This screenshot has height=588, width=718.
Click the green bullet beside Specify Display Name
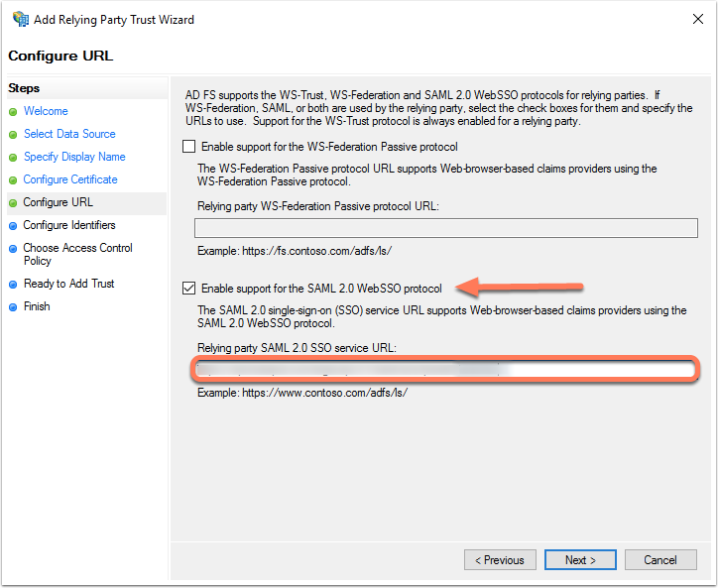[x=13, y=158]
